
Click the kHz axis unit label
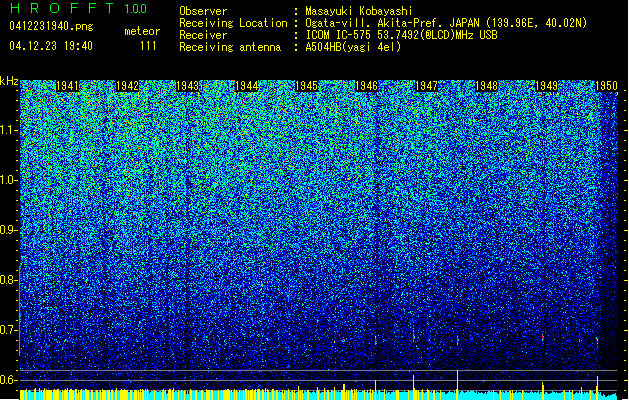coord(9,81)
